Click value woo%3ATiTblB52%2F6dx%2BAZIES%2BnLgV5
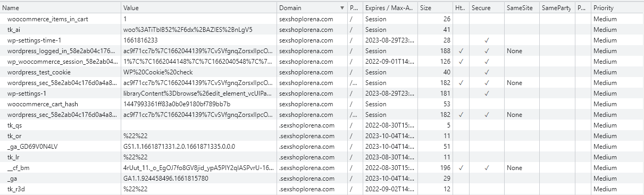Image resolution: width=644 pixels, height=195 pixels. [x=188, y=30]
